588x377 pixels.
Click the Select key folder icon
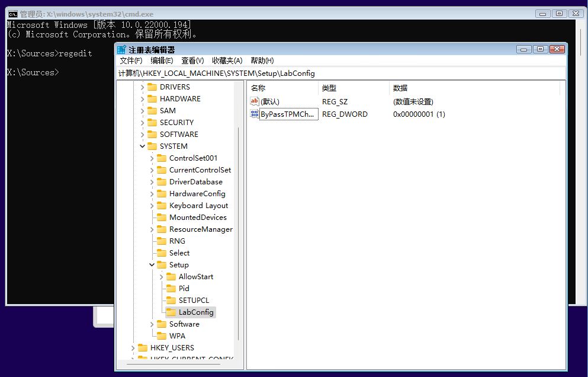(161, 253)
